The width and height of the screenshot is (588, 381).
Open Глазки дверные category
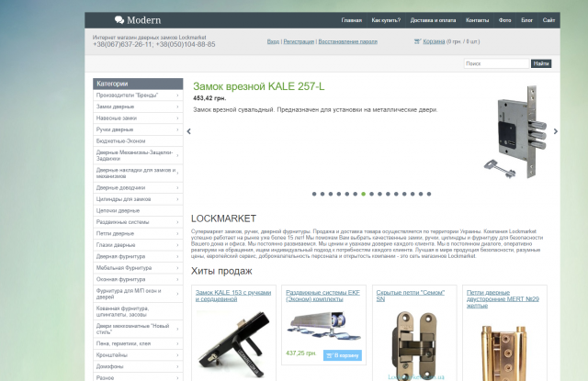coord(138,245)
